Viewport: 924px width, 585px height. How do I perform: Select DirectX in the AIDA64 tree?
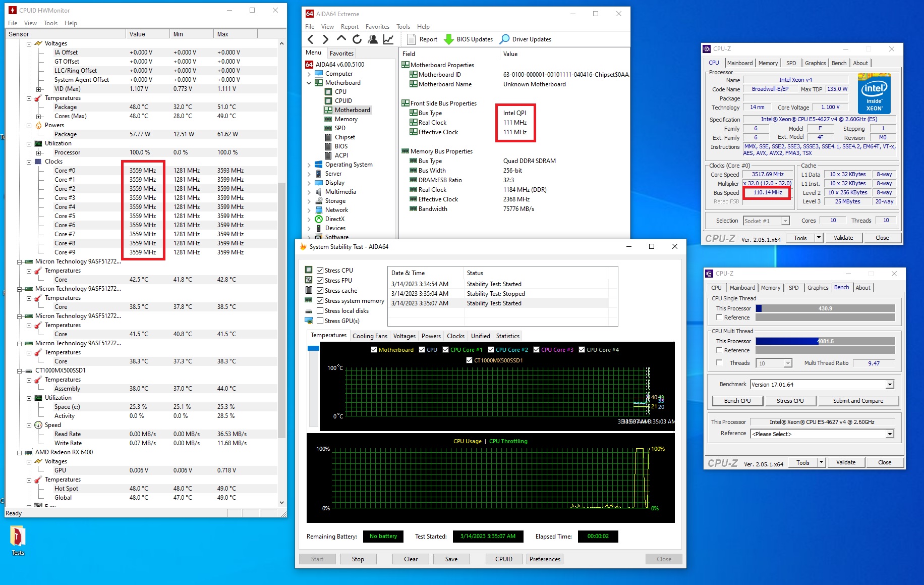pyautogui.click(x=330, y=219)
